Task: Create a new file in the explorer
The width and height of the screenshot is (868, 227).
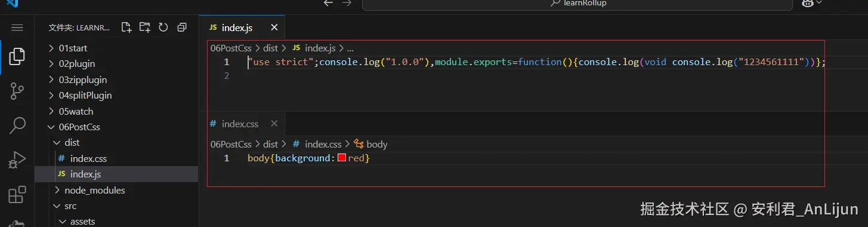Action: [126, 27]
